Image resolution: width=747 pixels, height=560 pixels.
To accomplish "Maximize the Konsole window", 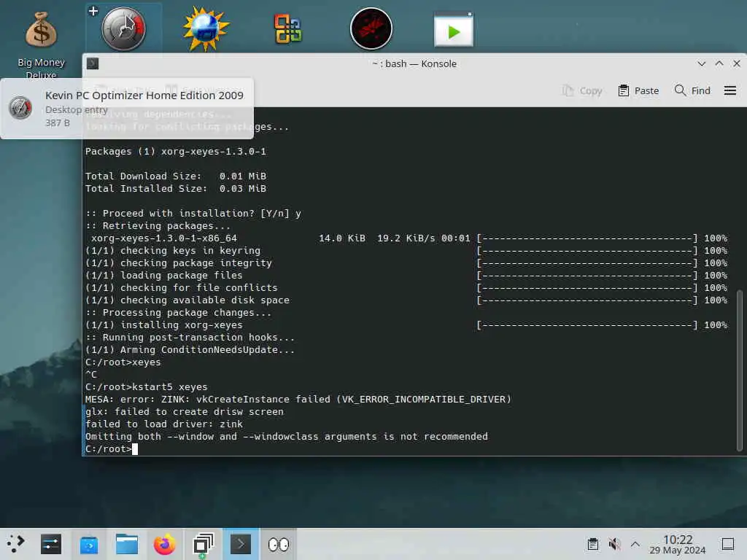I will pyautogui.click(x=719, y=63).
